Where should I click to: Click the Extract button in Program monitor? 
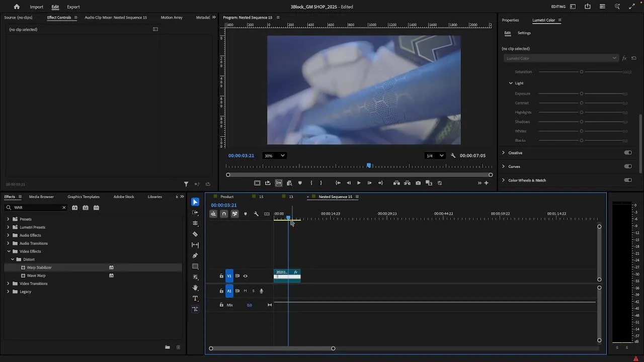407,183
